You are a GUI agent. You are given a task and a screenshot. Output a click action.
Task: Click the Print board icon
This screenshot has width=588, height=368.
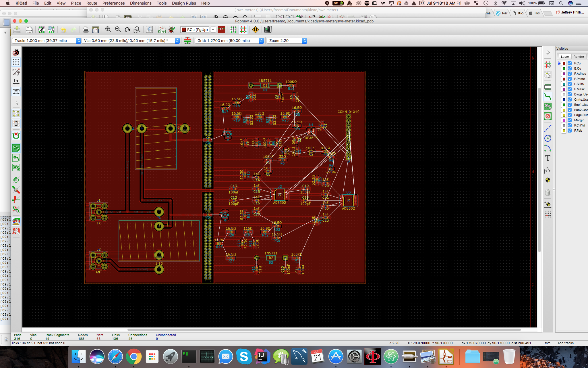coord(86,30)
